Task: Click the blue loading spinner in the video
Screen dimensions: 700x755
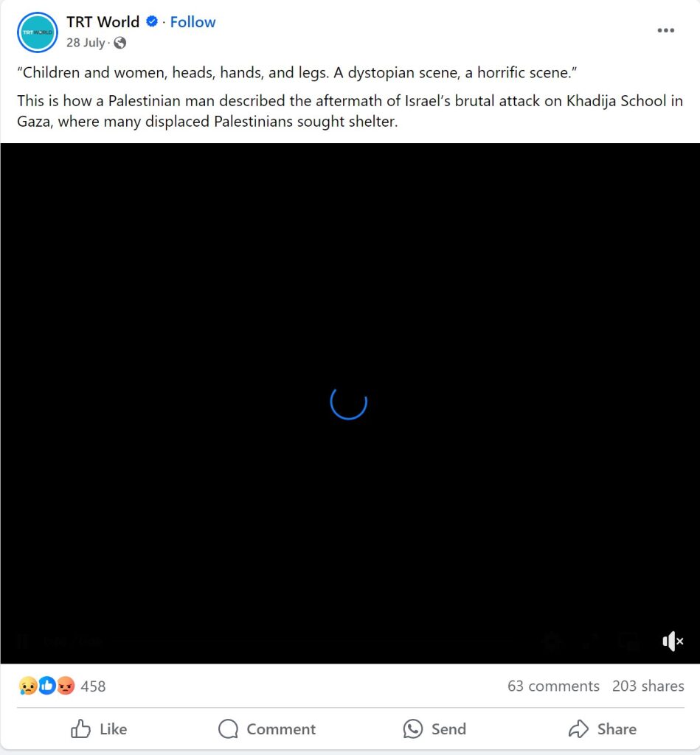Action: click(349, 402)
